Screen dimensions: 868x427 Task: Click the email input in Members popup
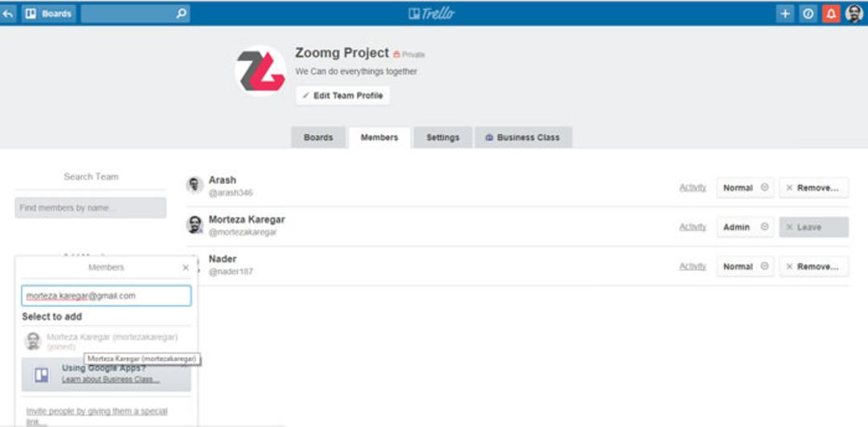[x=106, y=296]
